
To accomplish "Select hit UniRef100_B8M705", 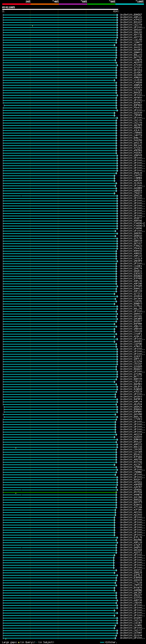I will (x=131, y=379).
